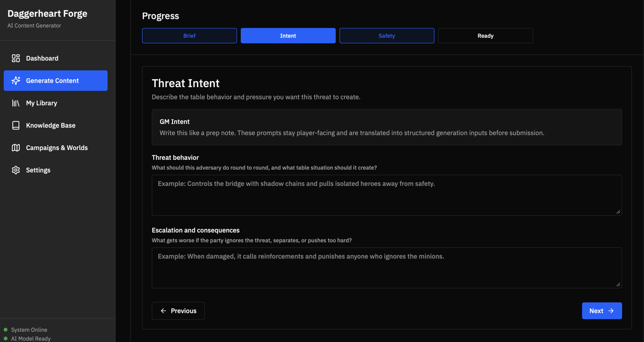The width and height of the screenshot is (644, 342).
Task: Switch to the Safety progress step
Action: [387, 36]
